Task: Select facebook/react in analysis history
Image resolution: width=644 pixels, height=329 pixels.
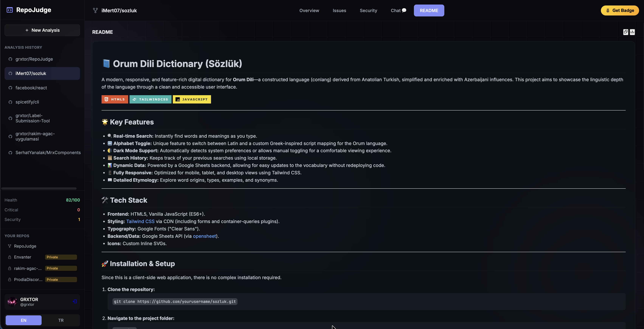Action: tap(31, 88)
